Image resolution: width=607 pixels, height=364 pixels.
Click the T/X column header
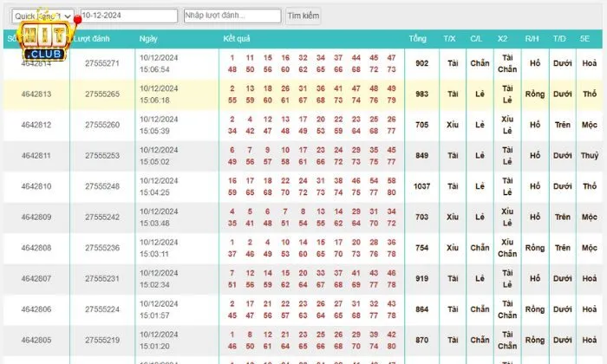click(449, 39)
